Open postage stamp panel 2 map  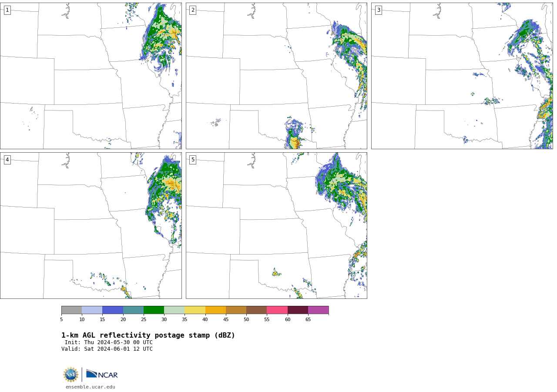coord(276,76)
